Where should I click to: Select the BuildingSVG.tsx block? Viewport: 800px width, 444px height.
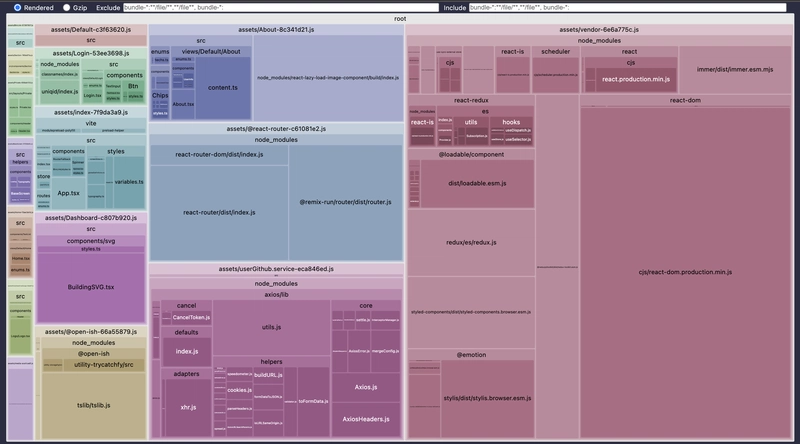pos(91,288)
